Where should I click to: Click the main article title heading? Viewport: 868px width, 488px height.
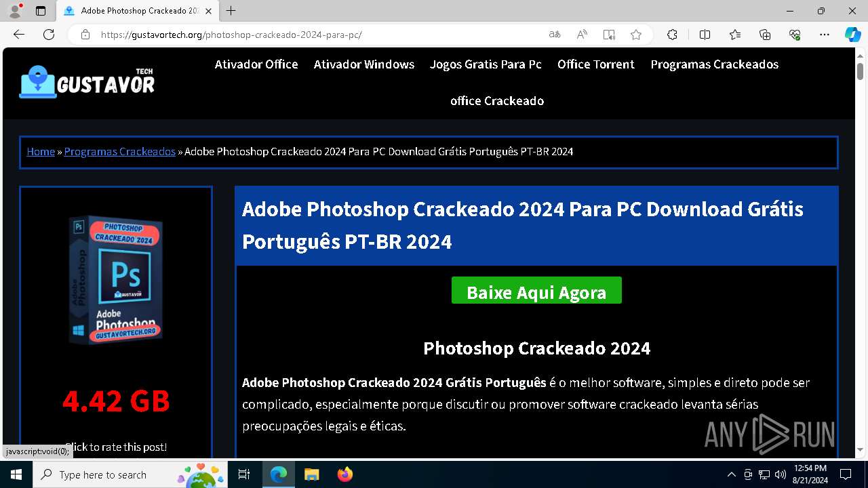coord(523,225)
